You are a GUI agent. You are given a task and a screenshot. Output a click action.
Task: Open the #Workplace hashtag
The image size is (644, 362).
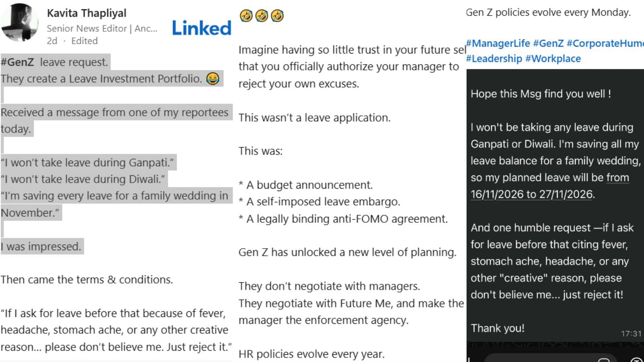tap(553, 59)
